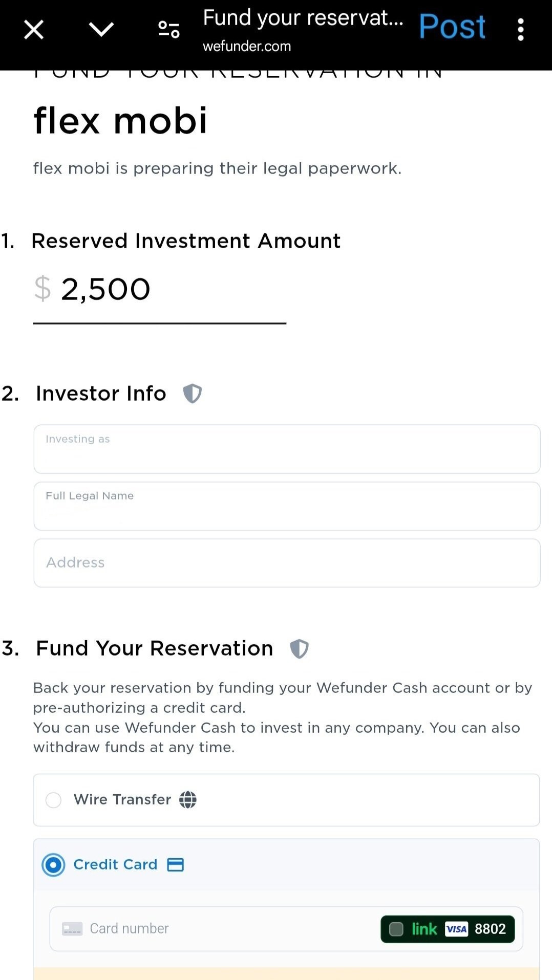Image resolution: width=552 pixels, height=980 pixels.
Task: Click the Full Legal Name field
Action: (287, 506)
